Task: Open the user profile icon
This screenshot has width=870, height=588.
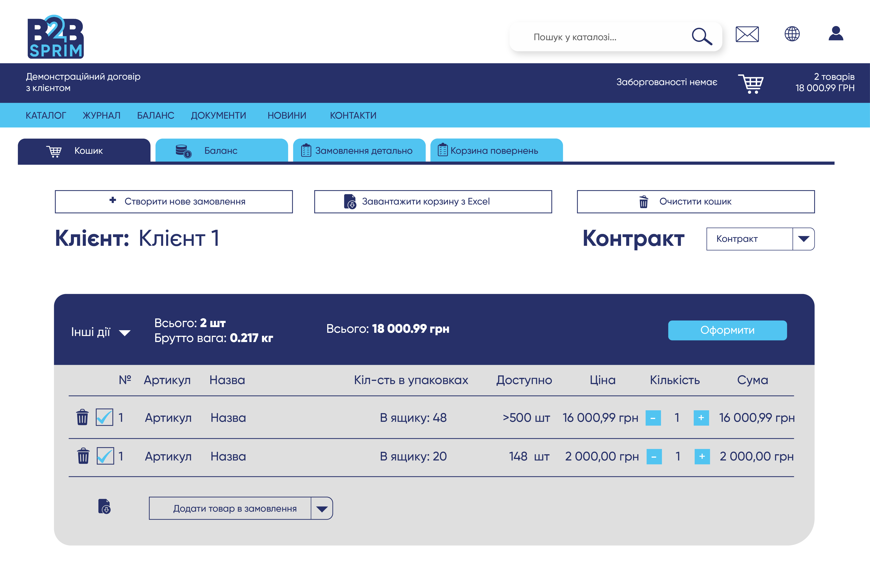Action: 835,33
